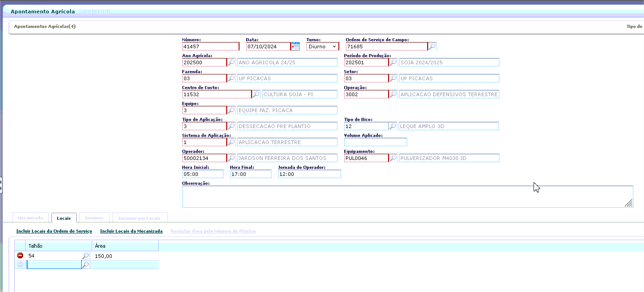Switch to the Mecanizada tab

(30, 218)
